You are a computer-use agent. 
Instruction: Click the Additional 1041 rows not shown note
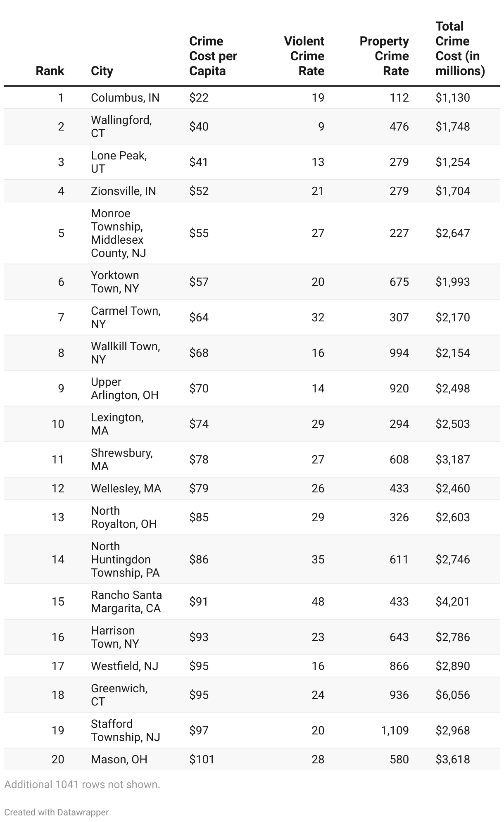(x=82, y=784)
